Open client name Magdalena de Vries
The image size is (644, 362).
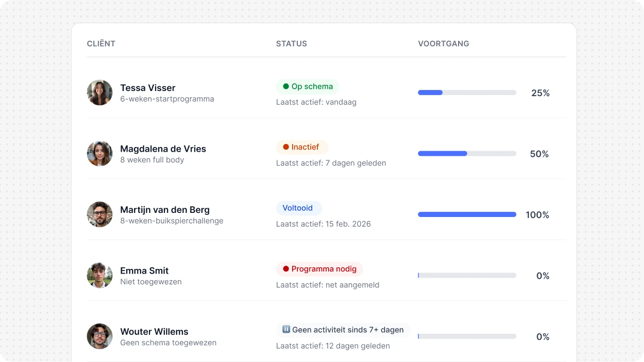tap(163, 149)
